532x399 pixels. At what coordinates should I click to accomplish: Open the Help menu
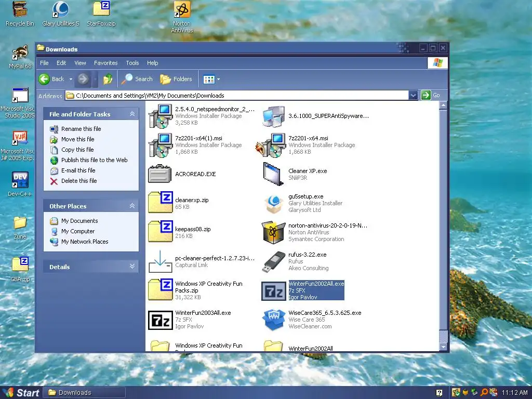[x=152, y=63]
